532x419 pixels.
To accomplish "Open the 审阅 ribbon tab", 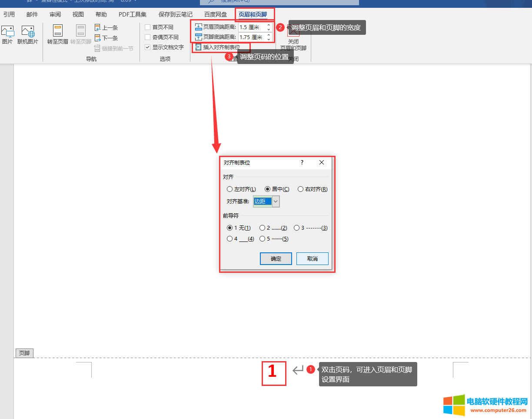I will click(x=55, y=14).
